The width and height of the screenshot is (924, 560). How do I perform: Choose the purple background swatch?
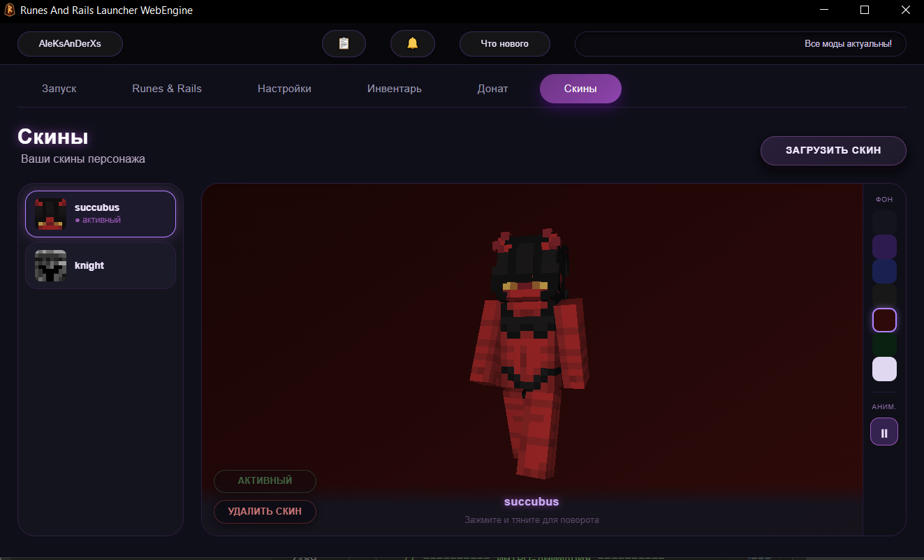[x=884, y=247]
